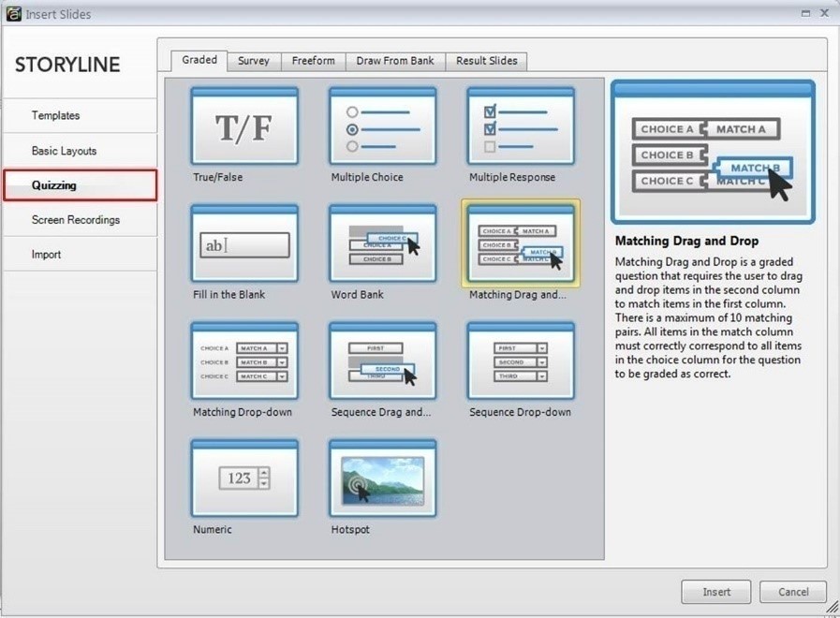Click the Matching Drop-down label text

pos(243,412)
